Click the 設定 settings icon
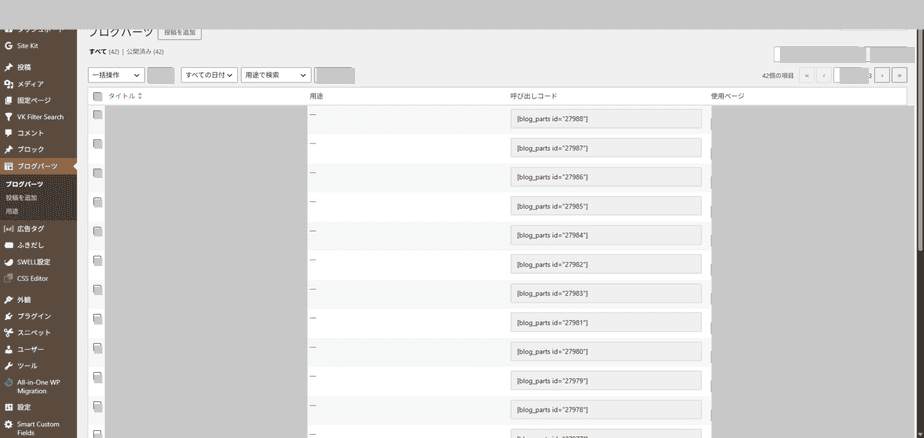The image size is (924, 438). click(8, 407)
